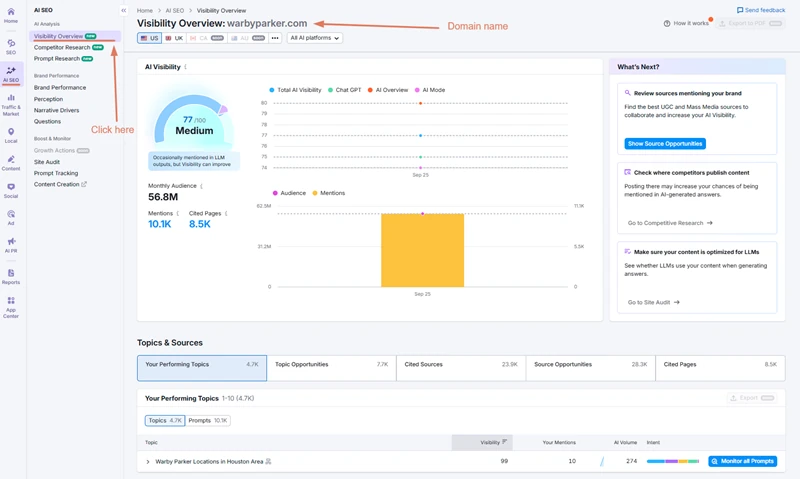This screenshot has height=479, width=800.
Task: Open Perception in sidebar
Action: [48, 99]
